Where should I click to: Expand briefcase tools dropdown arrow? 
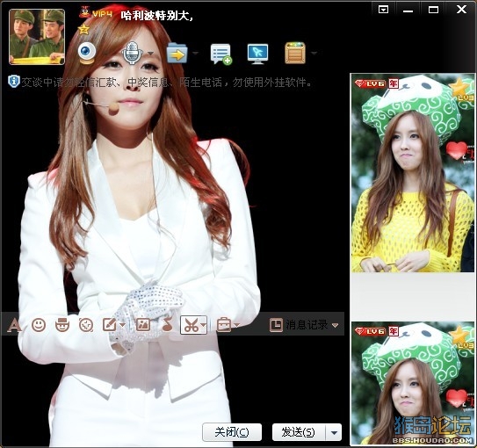tap(236, 325)
